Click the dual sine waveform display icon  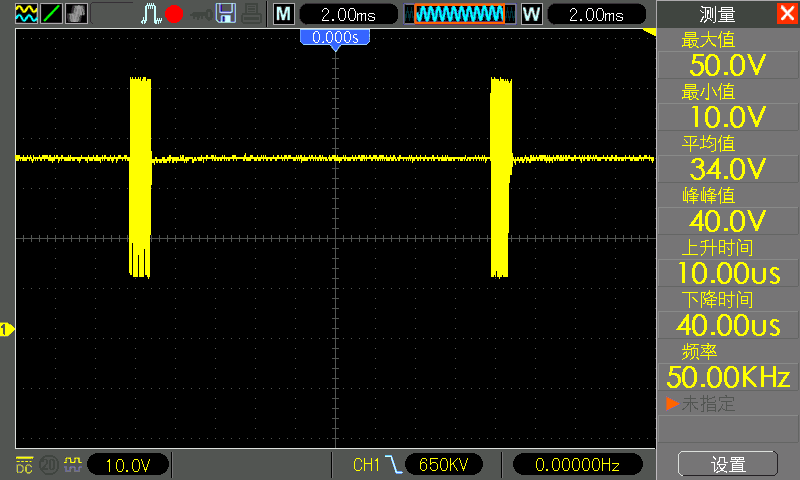coord(26,14)
